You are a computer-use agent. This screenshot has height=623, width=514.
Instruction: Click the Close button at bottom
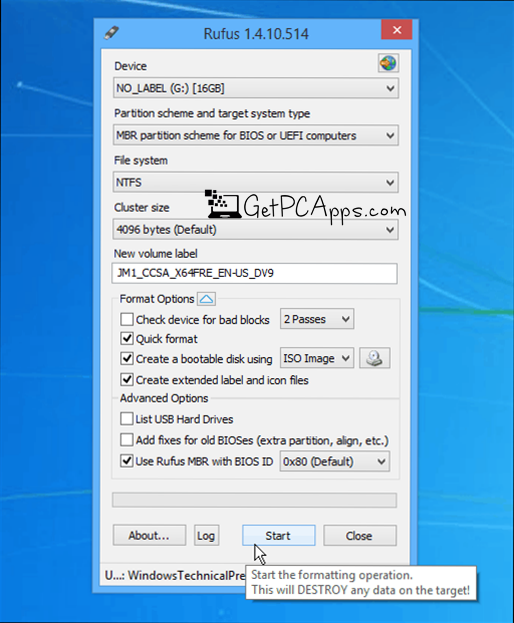point(359,536)
